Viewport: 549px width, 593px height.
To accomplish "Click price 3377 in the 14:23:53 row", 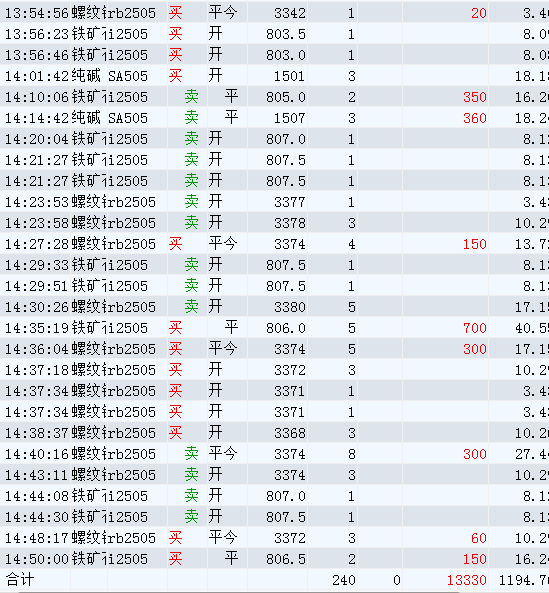I will (x=290, y=202).
